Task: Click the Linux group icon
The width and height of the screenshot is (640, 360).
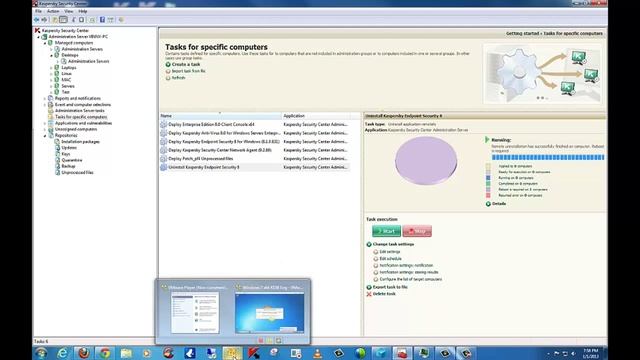Action: (x=57, y=73)
